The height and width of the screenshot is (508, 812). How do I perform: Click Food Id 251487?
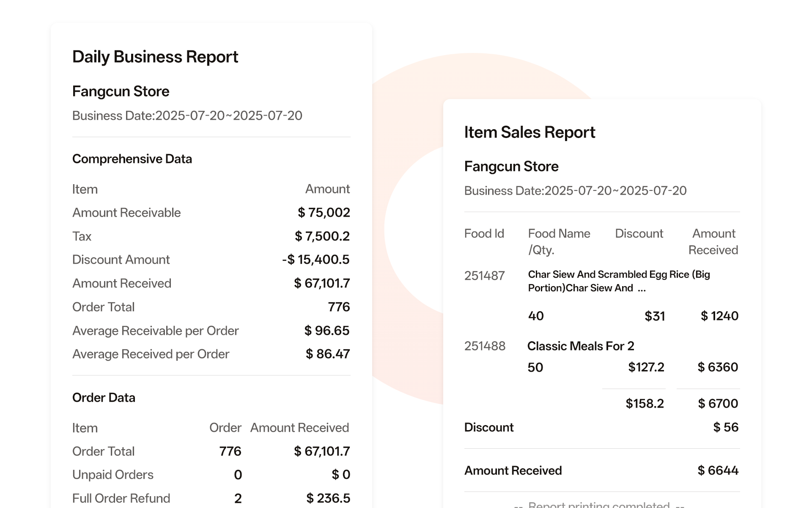[484, 276]
